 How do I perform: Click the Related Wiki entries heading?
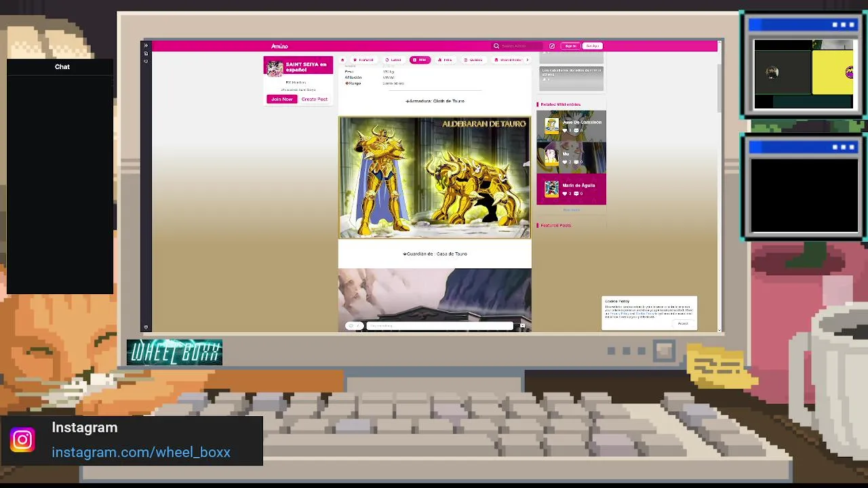[560, 104]
